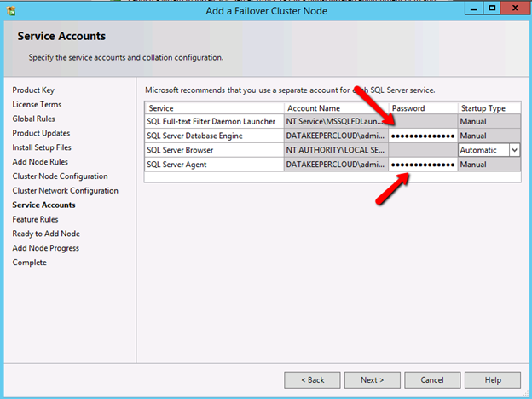Select the SQL Server Agent account name cell

[335, 165]
